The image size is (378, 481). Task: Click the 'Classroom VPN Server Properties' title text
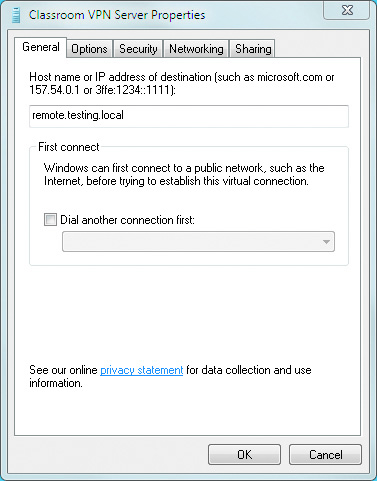coord(117,15)
